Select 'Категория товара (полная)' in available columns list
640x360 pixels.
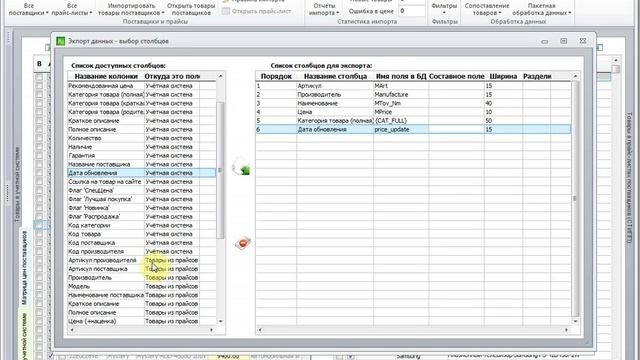(142, 94)
